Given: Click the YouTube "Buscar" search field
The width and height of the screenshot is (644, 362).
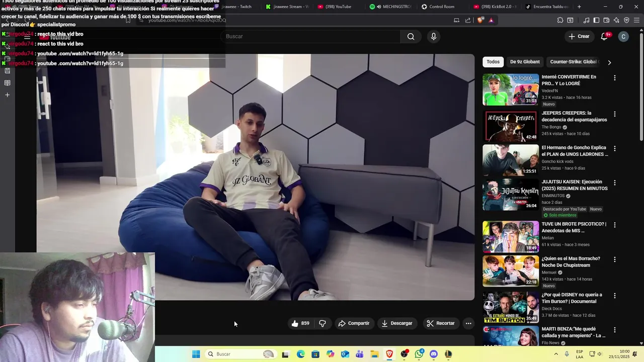Looking at the screenshot, I should pos(310,36).
